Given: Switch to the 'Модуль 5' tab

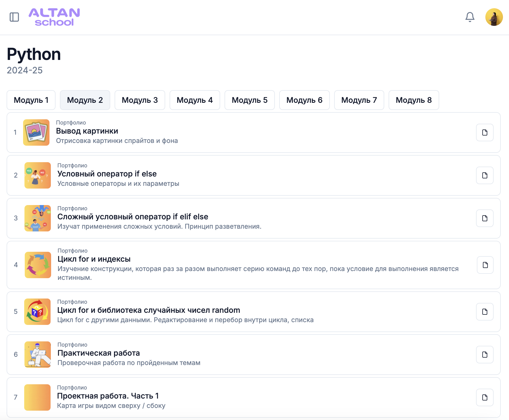Looking at the screenshot, I should point(250,100).
